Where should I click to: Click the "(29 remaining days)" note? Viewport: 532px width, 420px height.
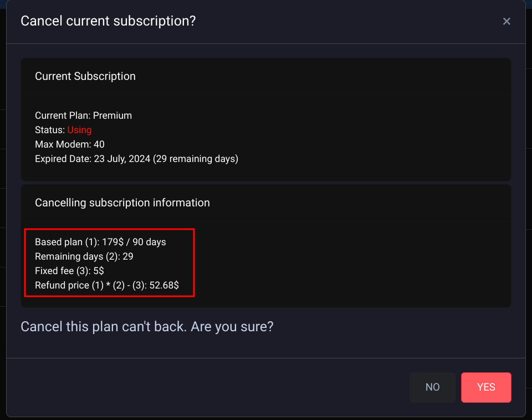pyautogui.click(x=203, y=159)
